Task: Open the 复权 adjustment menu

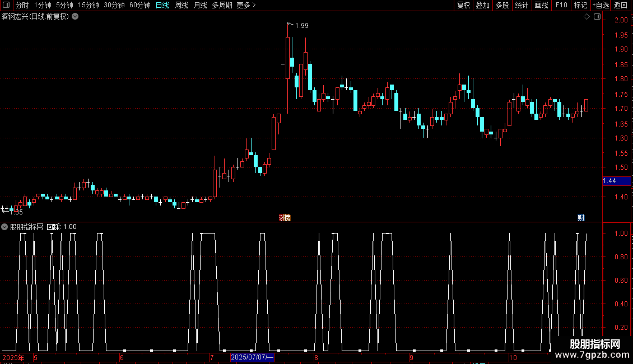Action: click(x=463, y=5)
